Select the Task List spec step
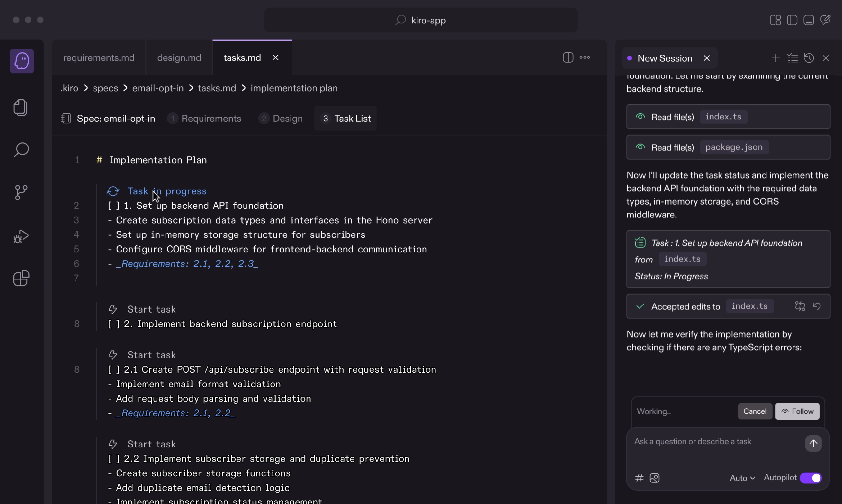This screenshot has height=504, width=842. click(x=345, y=119)
